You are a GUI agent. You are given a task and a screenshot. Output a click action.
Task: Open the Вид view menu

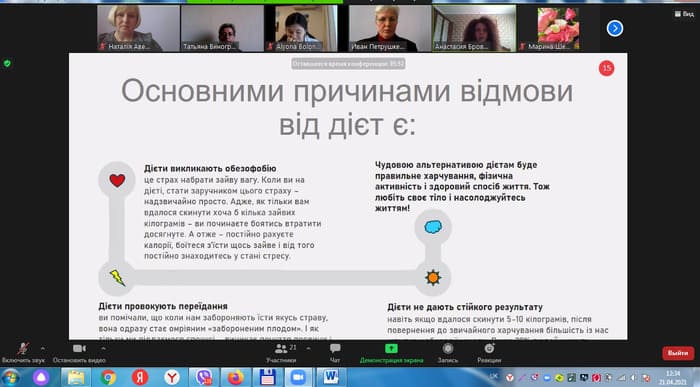pyautogui.click(x=684, y=14)
